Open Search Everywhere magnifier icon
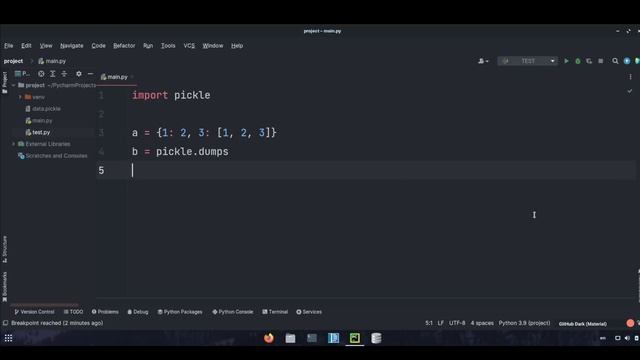Viewport: 640px width, 360px height. click(615, 61)
